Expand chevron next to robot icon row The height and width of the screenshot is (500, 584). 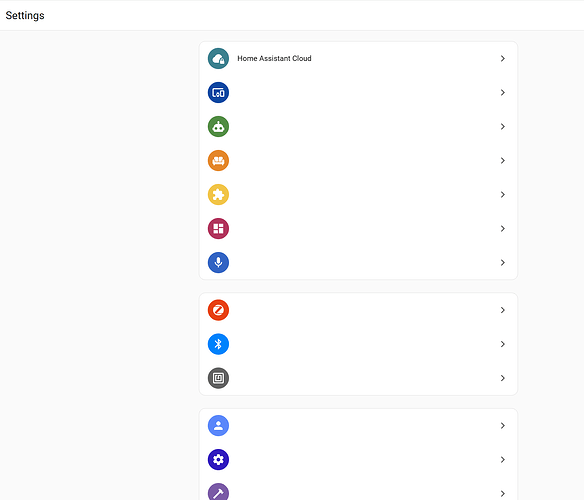(502, 127)
